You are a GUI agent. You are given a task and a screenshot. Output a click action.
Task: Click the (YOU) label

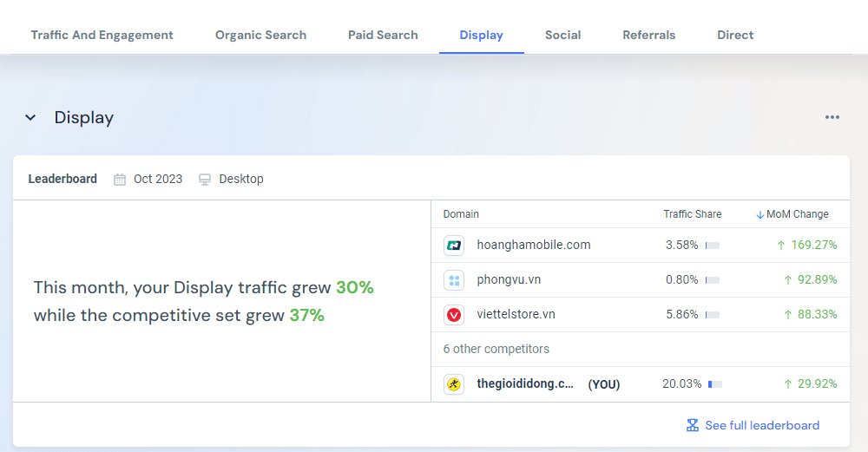click(x=604, y=384)
